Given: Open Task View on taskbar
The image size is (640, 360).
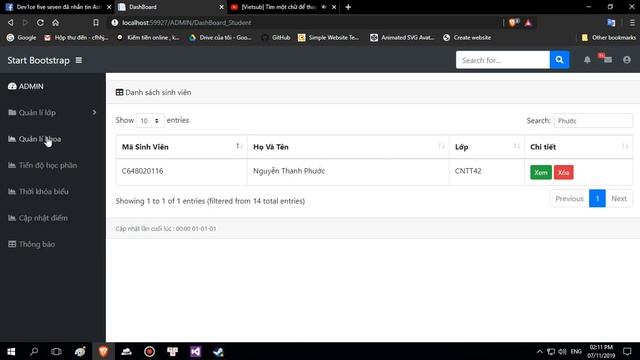Looking at the screenshot, I should coord(56,351).
